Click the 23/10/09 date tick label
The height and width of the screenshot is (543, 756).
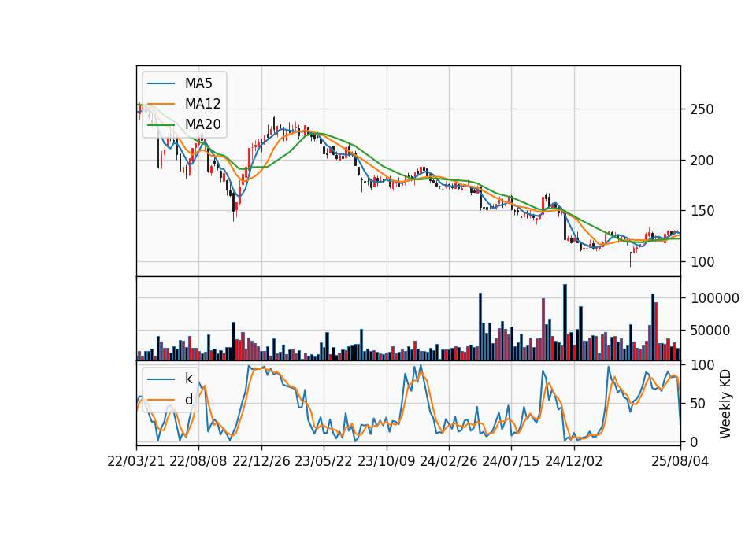click(x=386, y=461)
